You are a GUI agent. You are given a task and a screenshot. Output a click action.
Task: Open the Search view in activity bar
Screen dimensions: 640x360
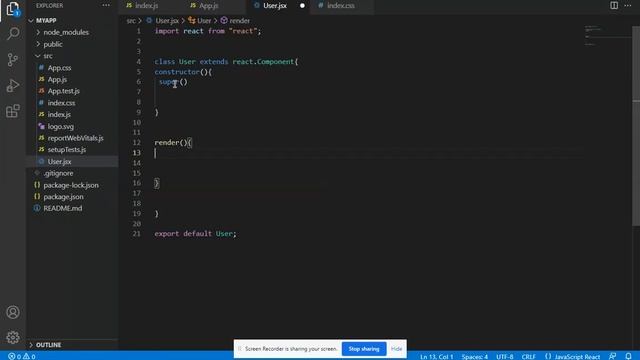pyautogui.click(x=13, y=33)
